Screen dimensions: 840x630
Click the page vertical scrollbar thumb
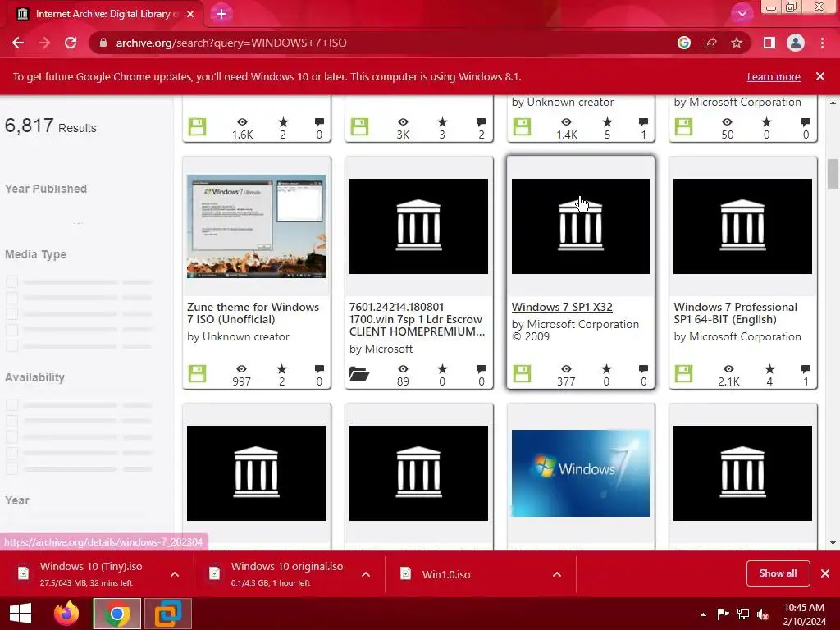[x=833, y=174]
